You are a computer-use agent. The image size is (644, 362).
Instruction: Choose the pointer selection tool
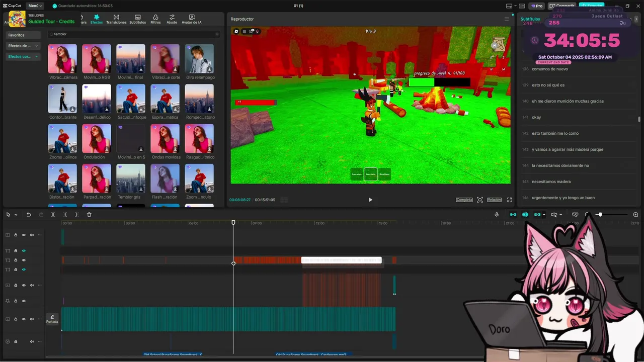point(8,215)
